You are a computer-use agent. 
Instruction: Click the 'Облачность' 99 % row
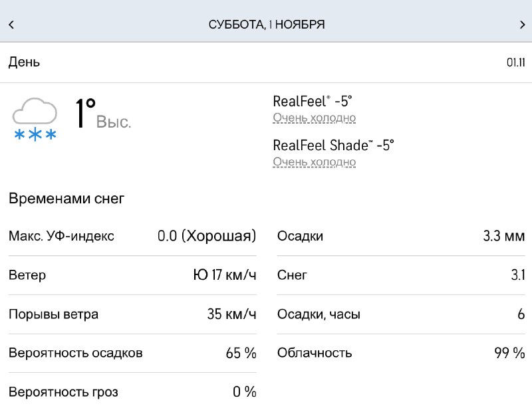coord(400,353)
